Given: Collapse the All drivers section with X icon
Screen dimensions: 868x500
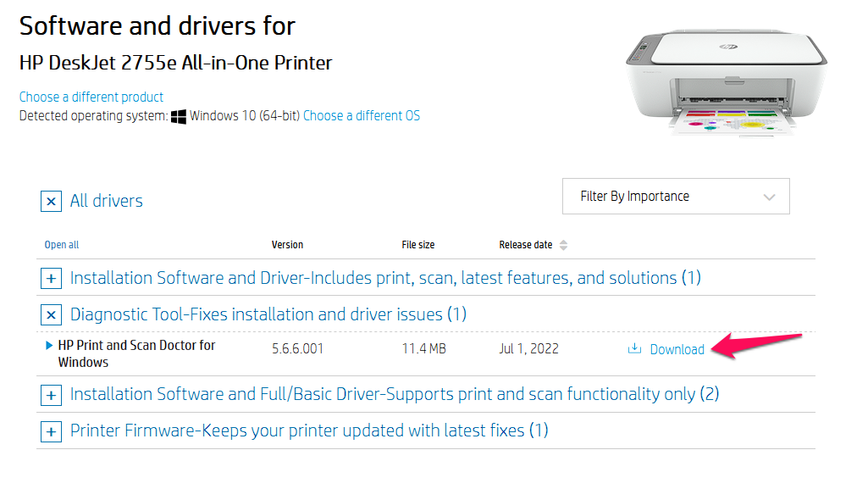Looking at the screenshot, I should [51, 201].
